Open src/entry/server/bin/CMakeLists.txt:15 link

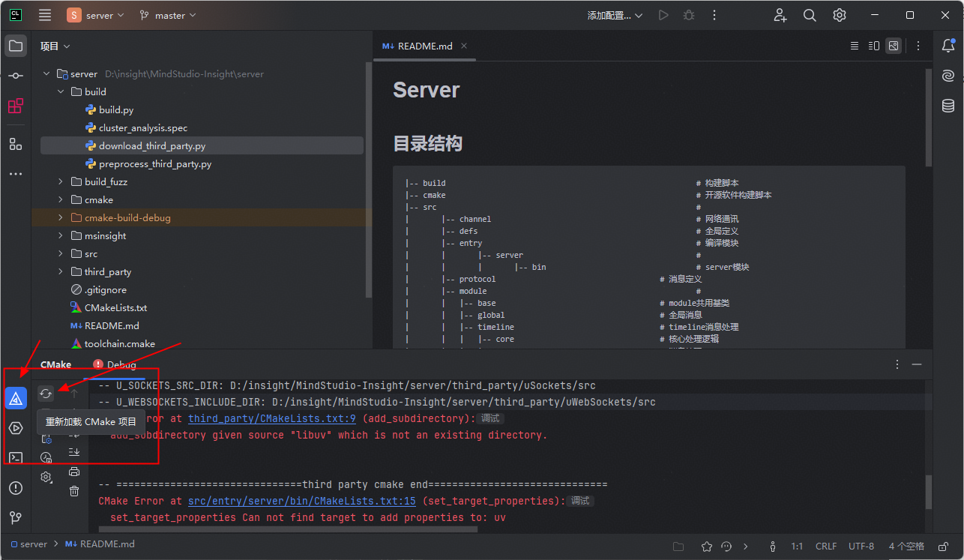[302, 501]
